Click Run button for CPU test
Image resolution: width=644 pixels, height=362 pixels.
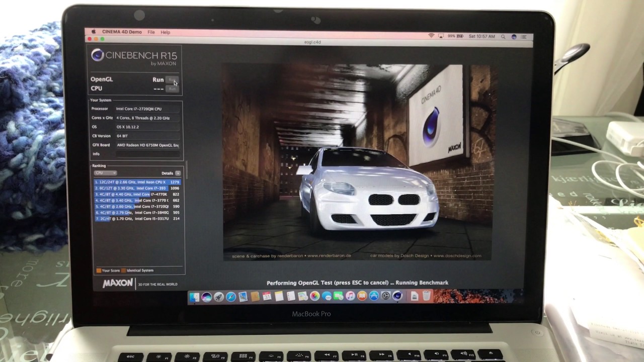(x=172, y=88)
